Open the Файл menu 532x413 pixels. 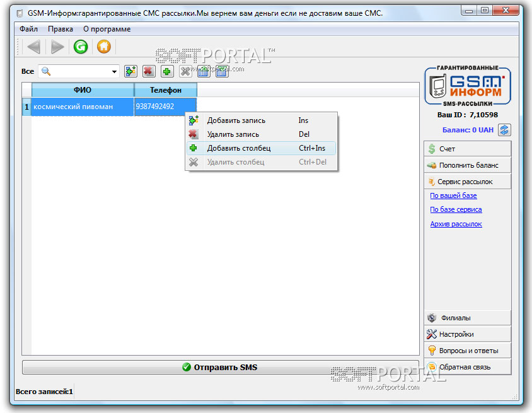[28, 29]
